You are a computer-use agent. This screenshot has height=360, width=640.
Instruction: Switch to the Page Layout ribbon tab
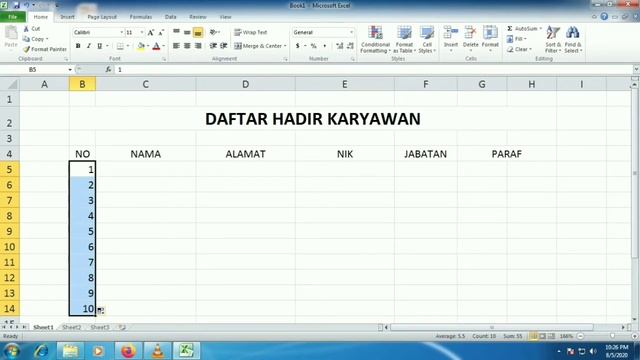pos(102,17)
